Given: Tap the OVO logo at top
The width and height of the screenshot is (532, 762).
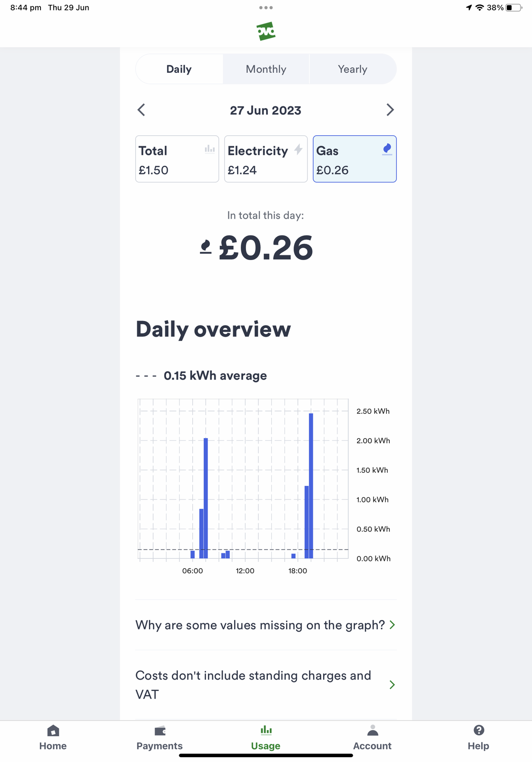Looking at the screenshot, I should [266, 31].
